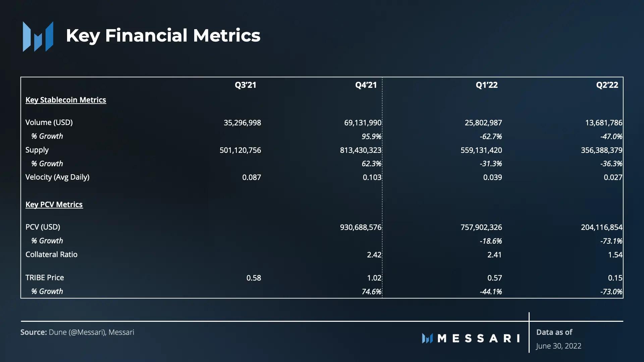Screen dimensions: 644x362
Task: Click the Velocity (Avg Daily) row label
Action: point(57,177)
